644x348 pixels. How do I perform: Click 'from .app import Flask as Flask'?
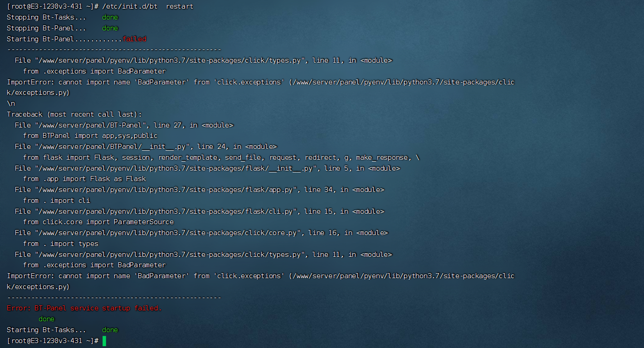(x=84, y=179)
